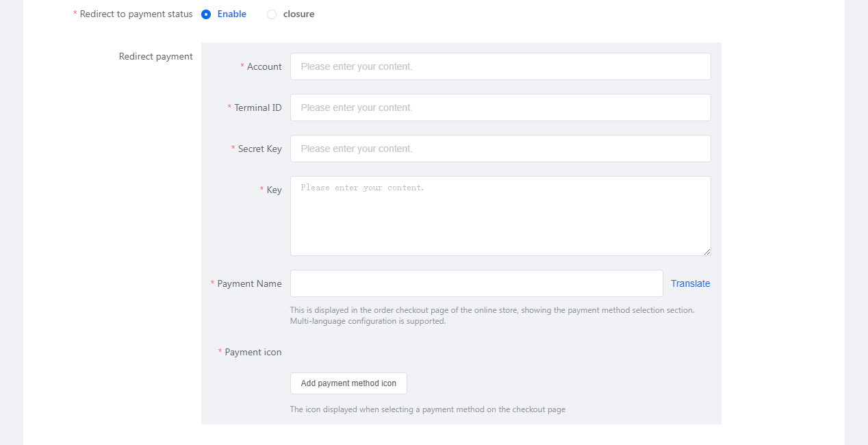The height and width of the screenshot is (445, 868).
Task: Click the Secret Key label
Action: tap(259, 149)
